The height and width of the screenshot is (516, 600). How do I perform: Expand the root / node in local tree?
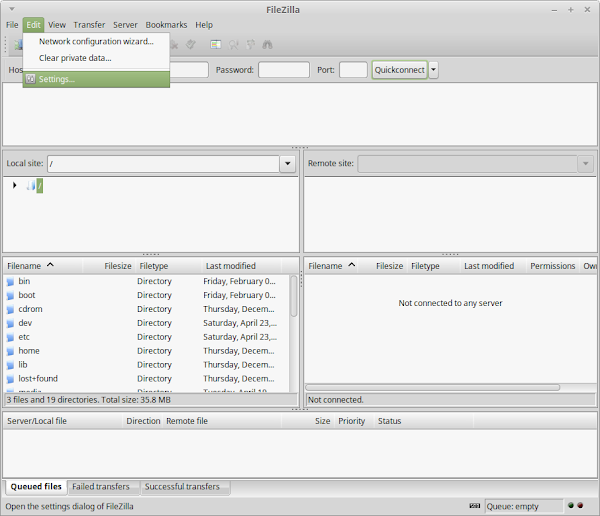click(x=15, y=185)
